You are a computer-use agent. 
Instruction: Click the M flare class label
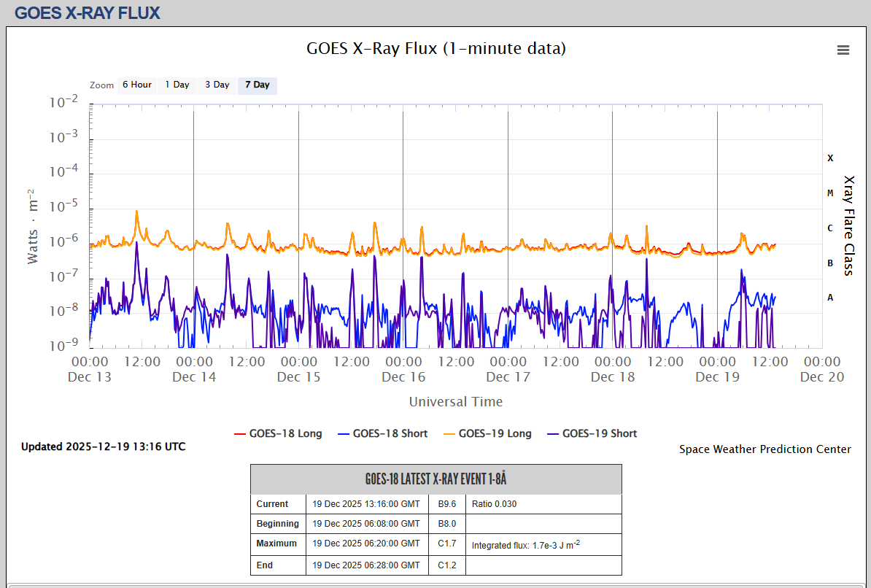coord(830,193)
